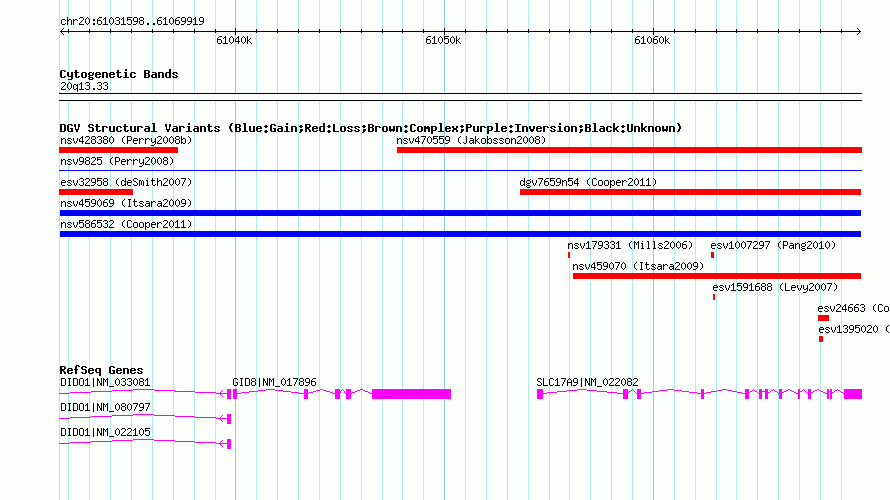
Task: Click the small red esv1591688 marker
Action: click(714, 297)
